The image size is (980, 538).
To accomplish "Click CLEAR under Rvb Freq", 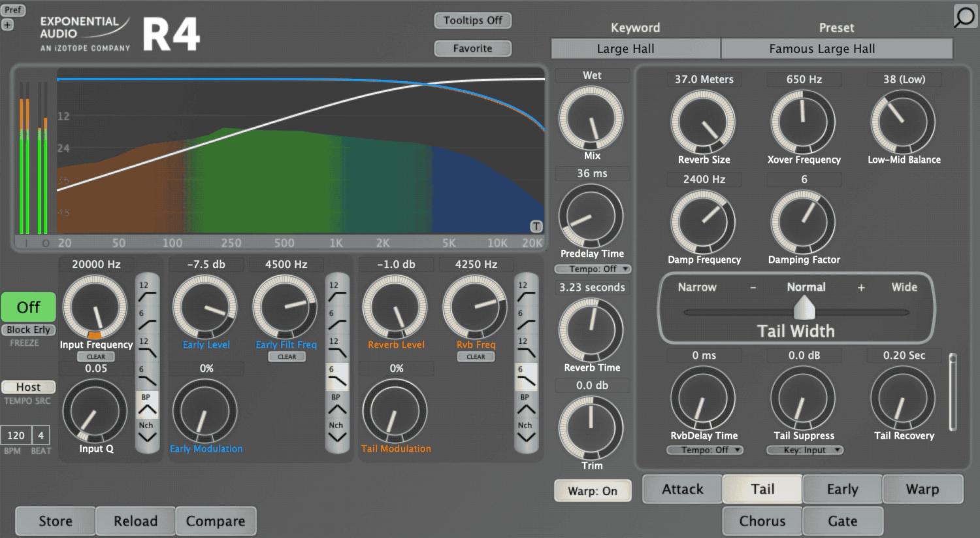I will 476,357.
